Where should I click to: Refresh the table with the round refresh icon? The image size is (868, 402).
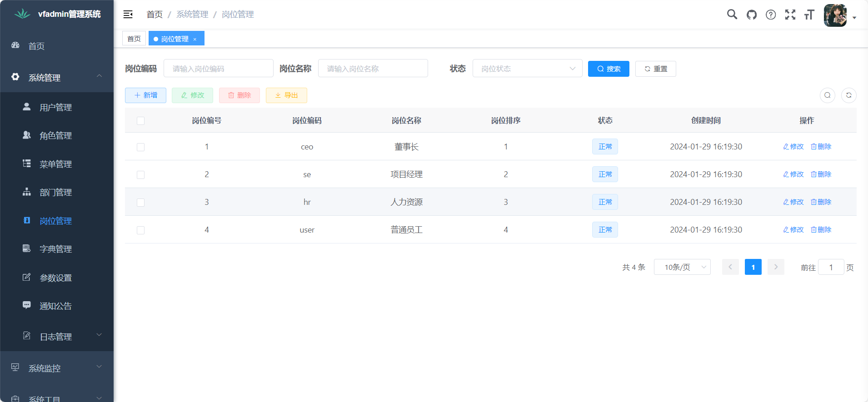848,95
